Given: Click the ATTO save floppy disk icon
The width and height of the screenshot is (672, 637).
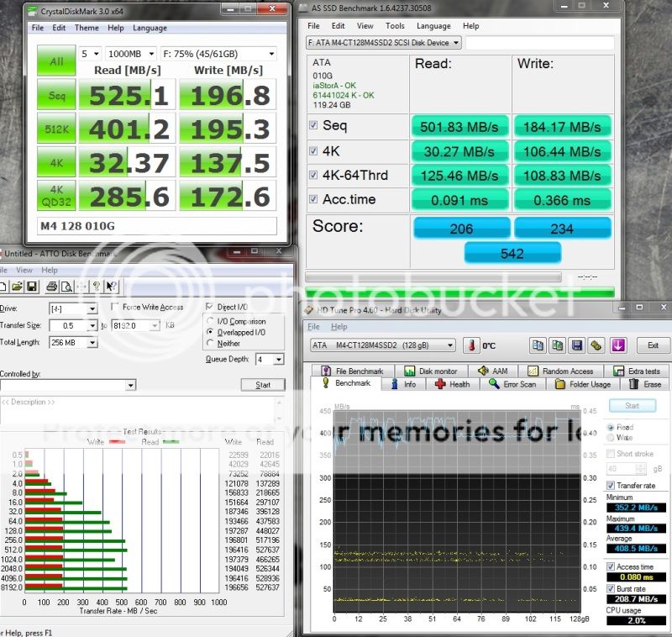Looking at the screenshot, I should (x=31, y=287).
